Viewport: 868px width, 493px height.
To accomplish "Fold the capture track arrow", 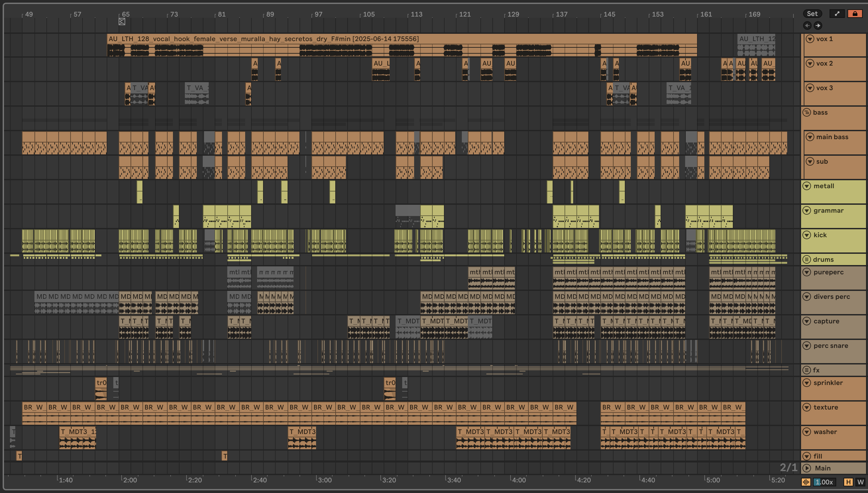I will [x=807, y=321].
